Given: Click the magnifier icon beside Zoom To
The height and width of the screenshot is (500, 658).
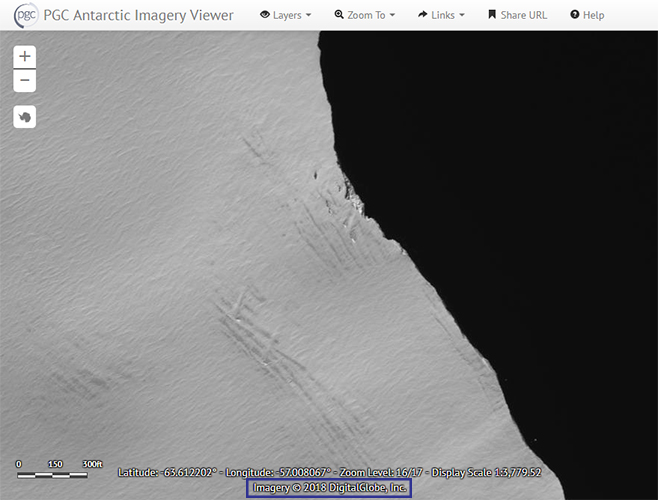Looking at the screenshot, I should (339, 15).
